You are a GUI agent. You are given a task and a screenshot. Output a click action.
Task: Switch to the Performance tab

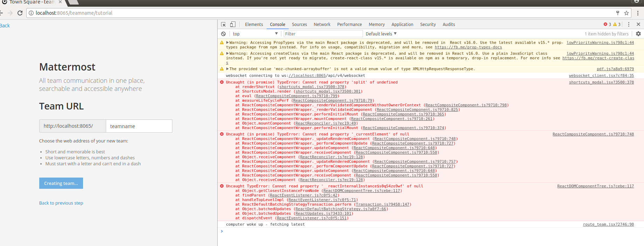(x=349, y=24)
